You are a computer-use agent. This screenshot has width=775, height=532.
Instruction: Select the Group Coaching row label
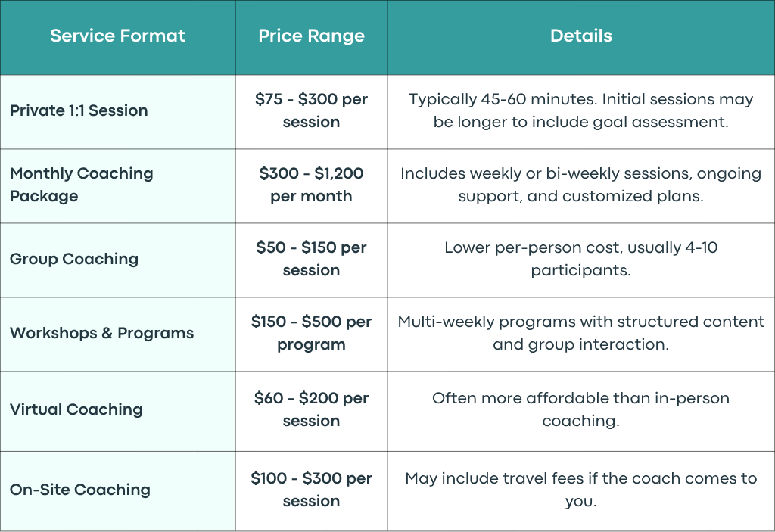click(74, 259)
